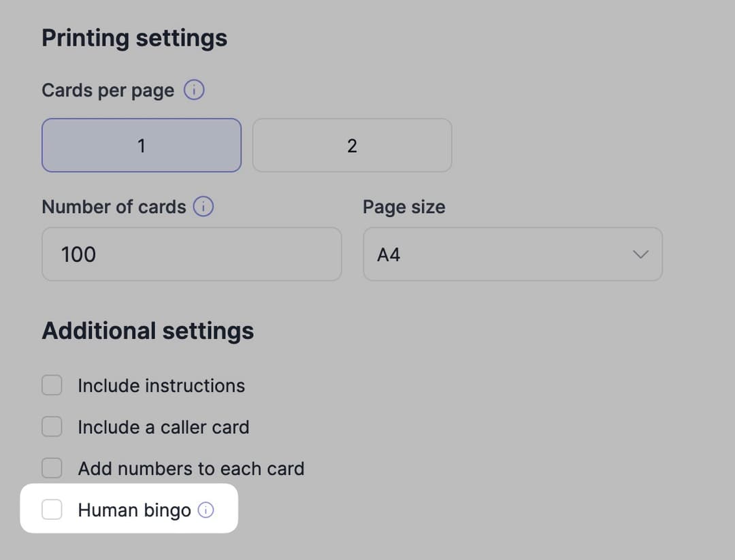The image size is (735, 560).
Task: Click the "Human bingo" label text
Action: 134,510
